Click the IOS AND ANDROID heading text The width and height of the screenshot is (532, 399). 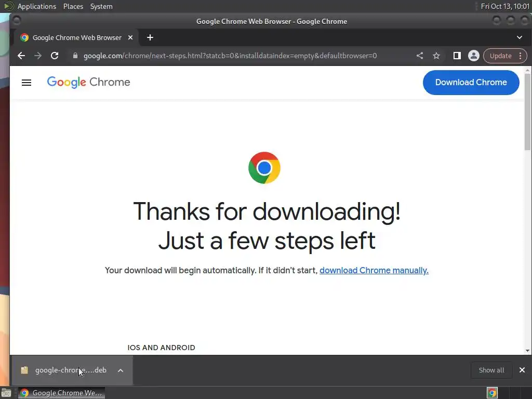point(161,348)
